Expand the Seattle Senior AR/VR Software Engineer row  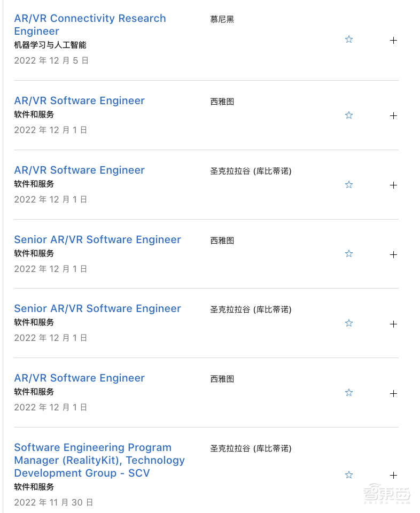[x=393, y=254]
